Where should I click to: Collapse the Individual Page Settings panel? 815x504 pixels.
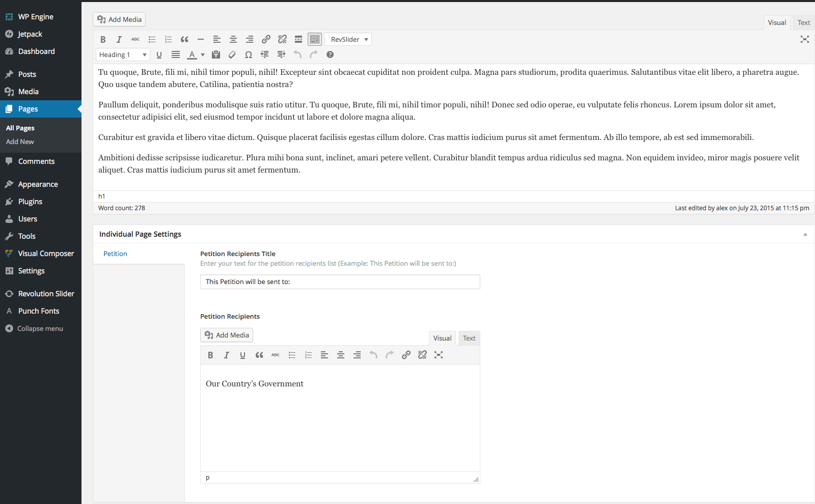coord(805,234)
